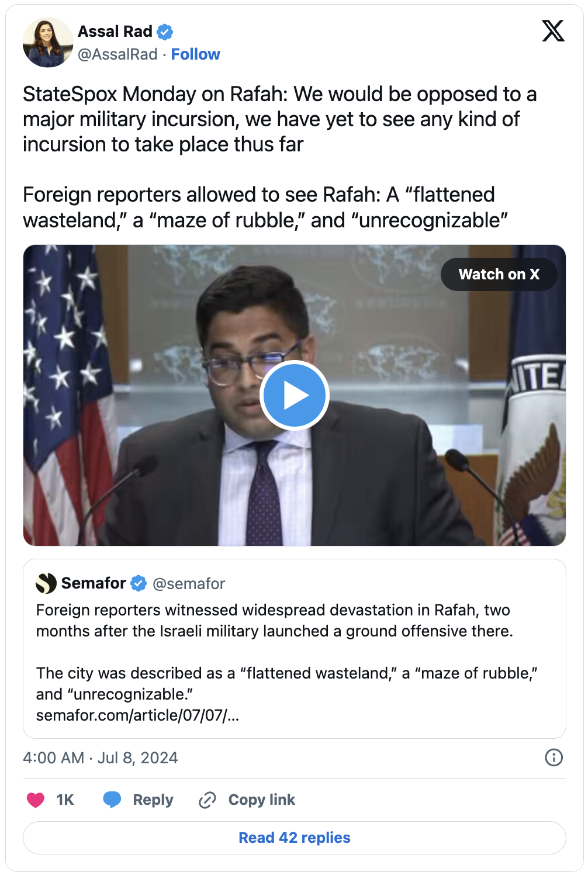Viewport: 588px width, 872px height.
Task: Like the tweet with the heart icon
Action: click(36, 800)
